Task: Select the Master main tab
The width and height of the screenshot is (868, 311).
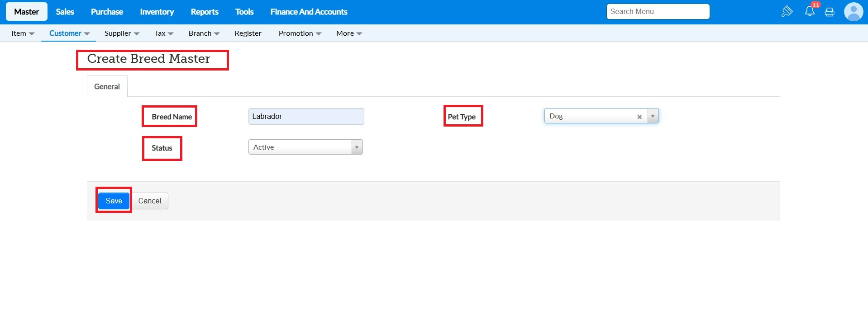Action: coord(27,12)
